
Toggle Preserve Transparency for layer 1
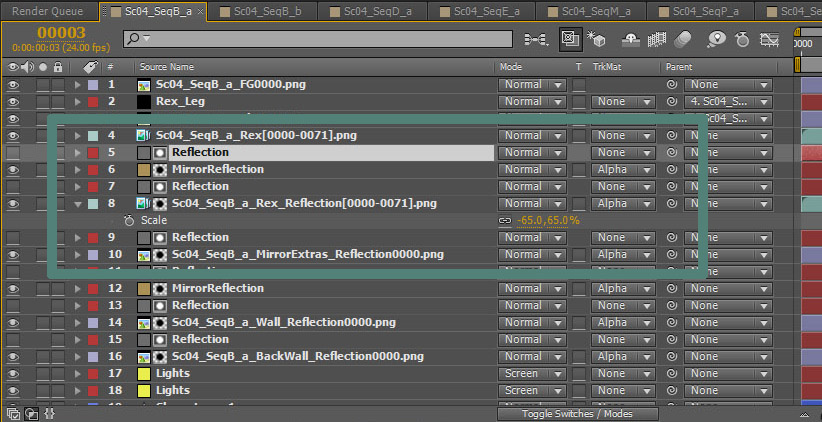(x=579, y=85)
